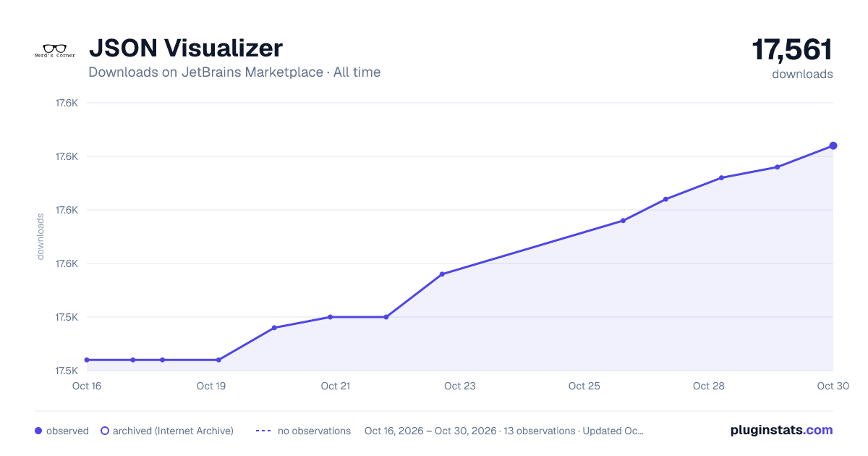
Task: Click the first data point at Oct 16
Action: (87, 360)
